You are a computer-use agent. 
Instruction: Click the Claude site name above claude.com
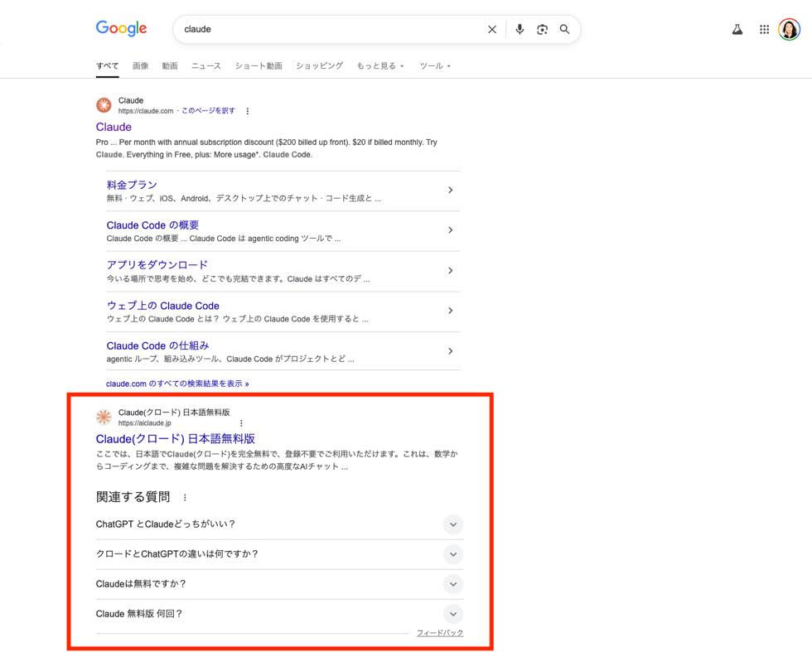(x=131, y=100)
